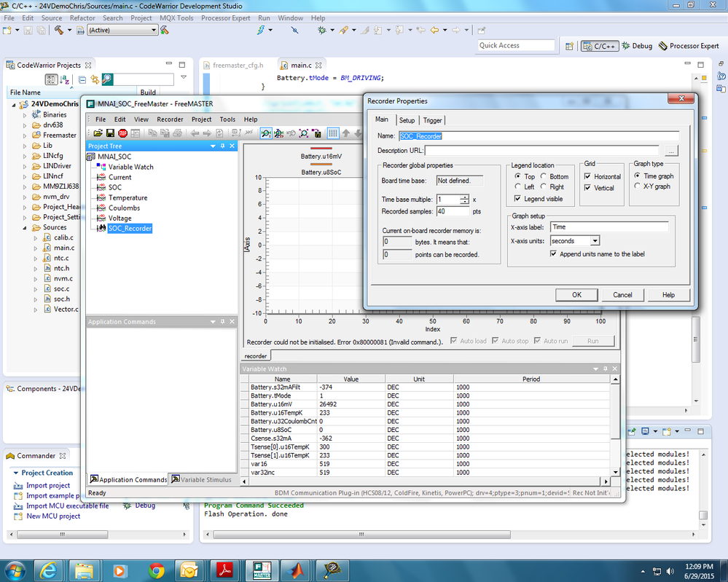728x582 pixels.
Task: Click the zoom both axes graph icon
Action: click(x=278, y=133)
